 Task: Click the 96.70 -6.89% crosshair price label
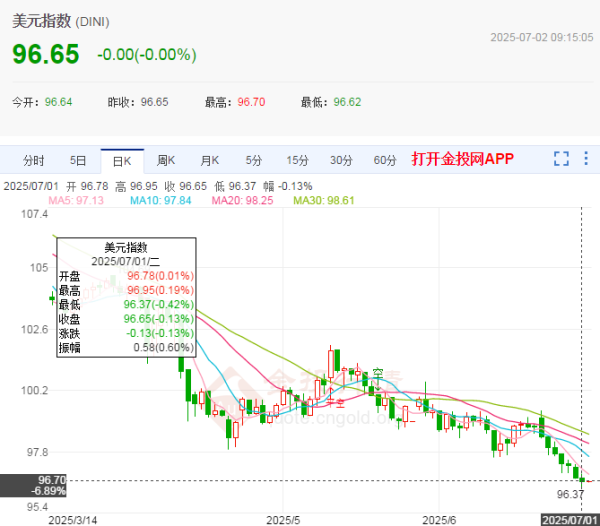[33, 485]
